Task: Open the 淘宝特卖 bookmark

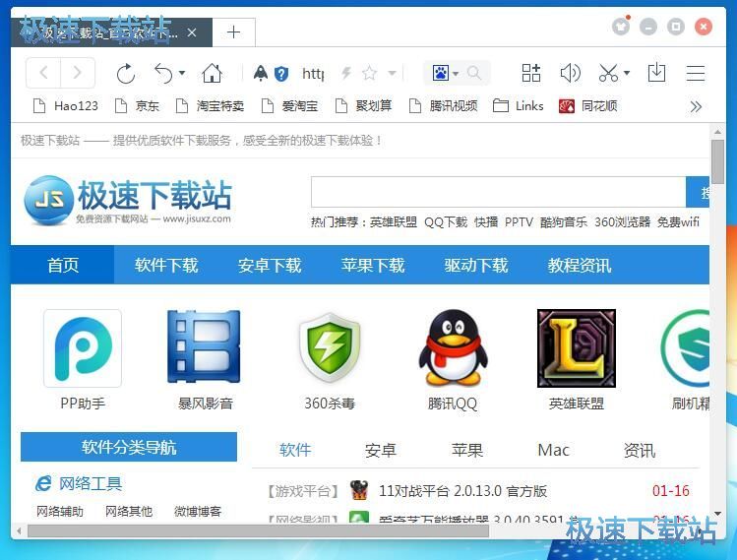Action: [x=210, y=105]
